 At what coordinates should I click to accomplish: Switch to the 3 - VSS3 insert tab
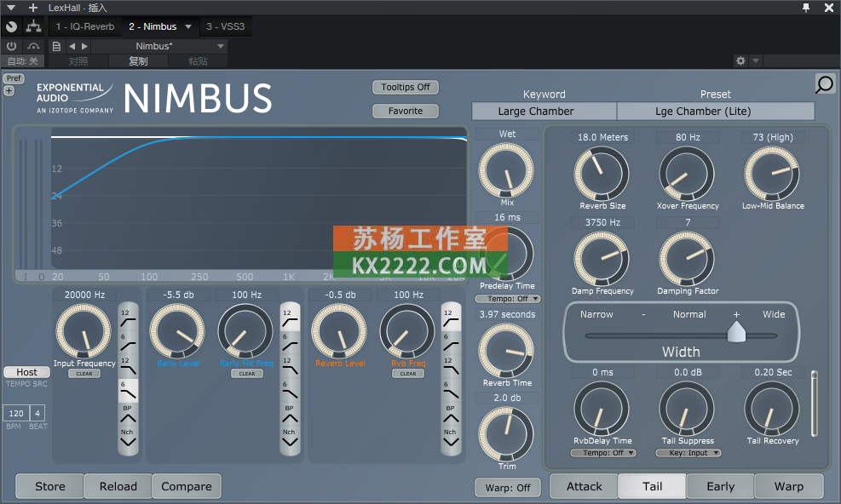[x=225, y=26]
